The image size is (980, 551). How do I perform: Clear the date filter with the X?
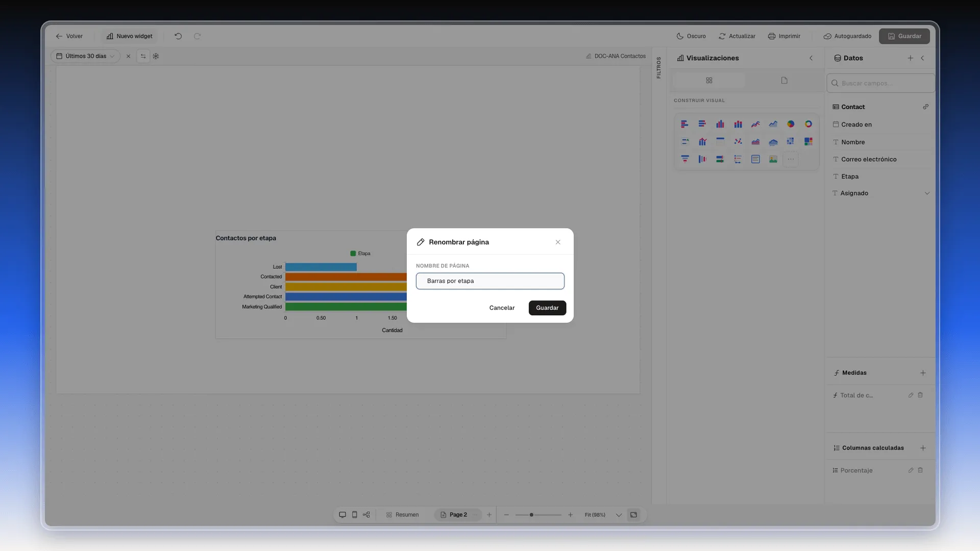129,56
